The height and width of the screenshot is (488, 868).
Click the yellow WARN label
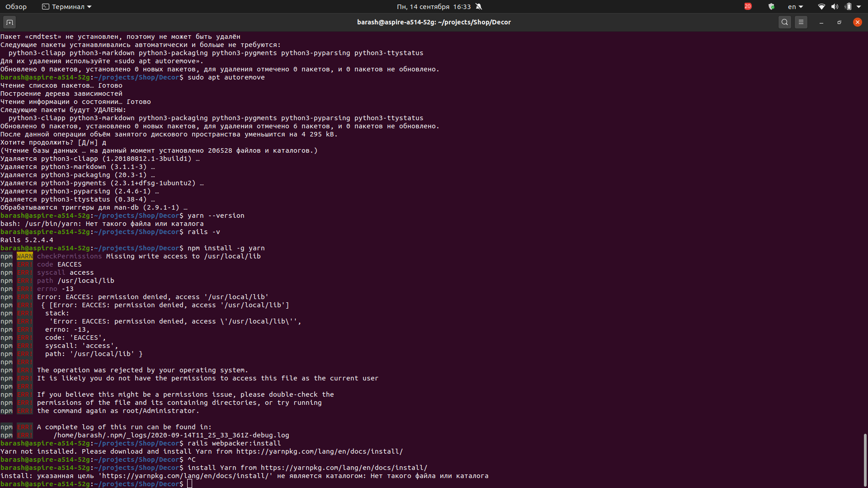click(x=25, y=256)
